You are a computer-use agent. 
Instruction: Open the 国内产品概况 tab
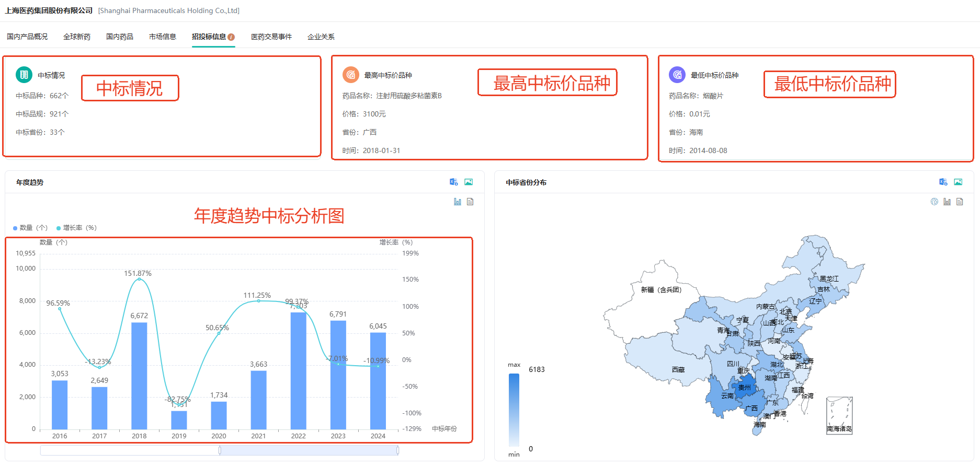click(27, 37)
